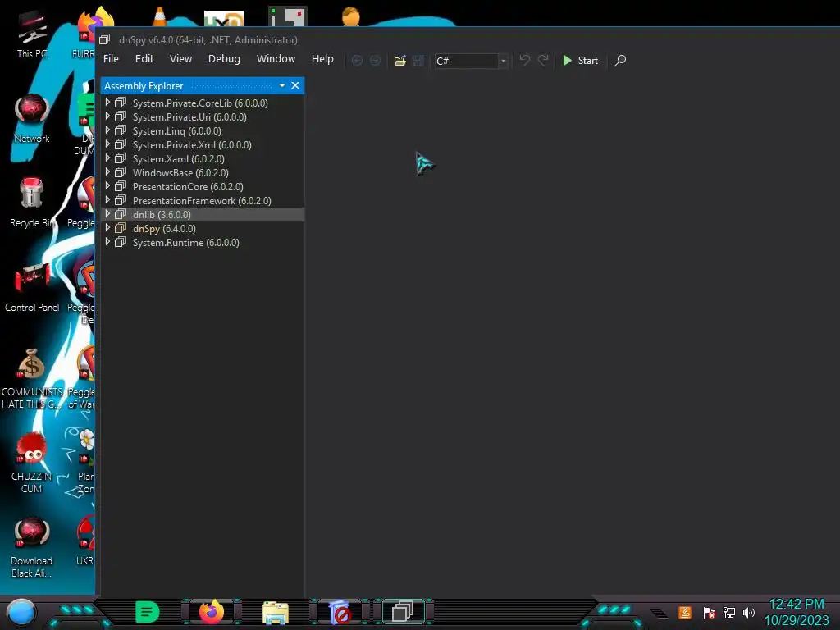This screenshot has width=840, height=630.
Task: Click the Network desktop icon
Action: click(x=32, y=118)
